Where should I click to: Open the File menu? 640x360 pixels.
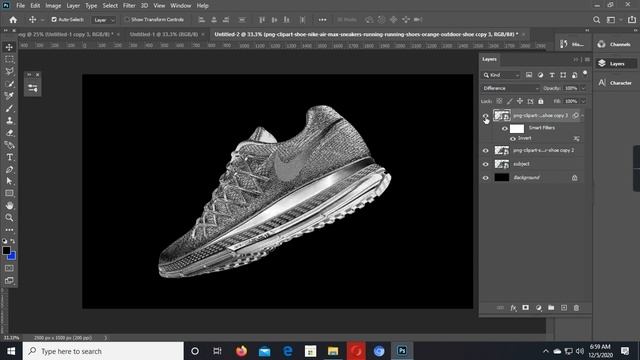[20, 6]
